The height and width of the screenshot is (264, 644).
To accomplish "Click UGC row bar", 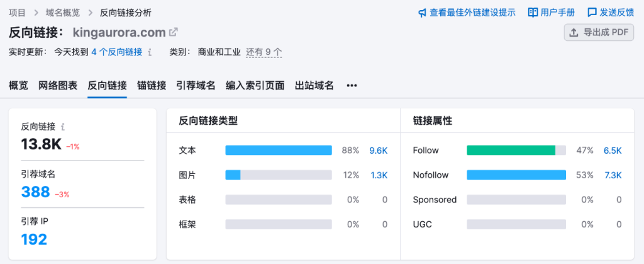I will tap(516, 224).
